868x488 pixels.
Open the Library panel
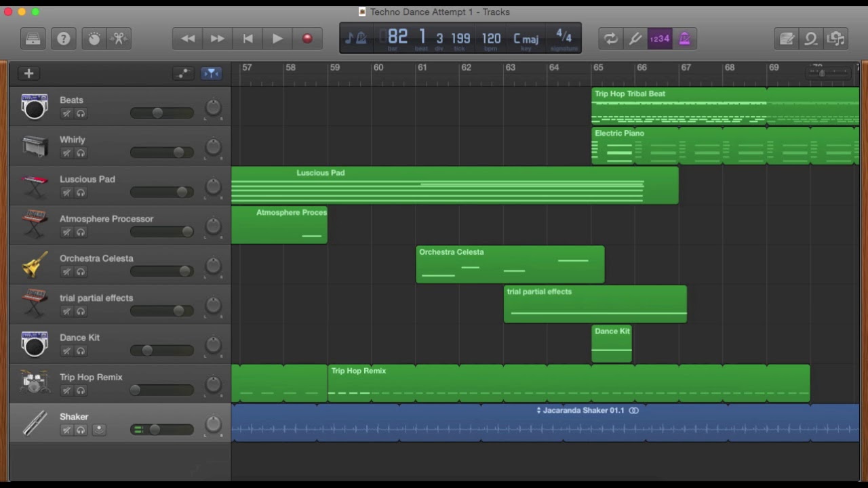pos(33,39)
